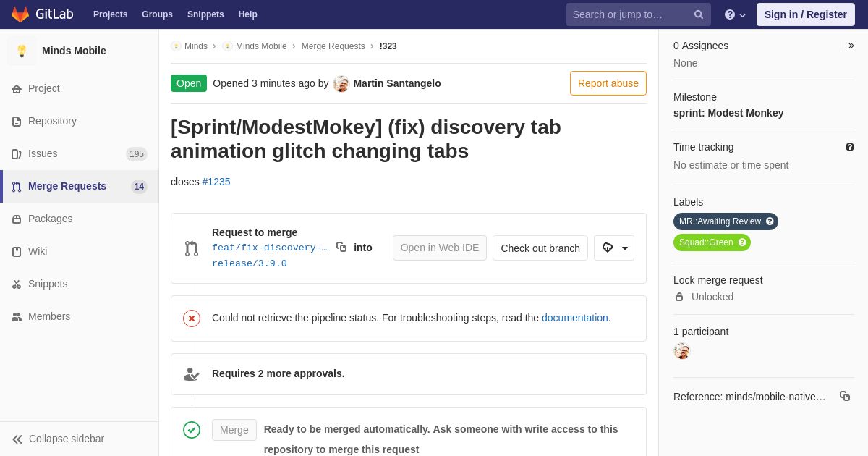The image size is (868, 456).
Task: Click the search magnifier icon
Action: [699, 14]
